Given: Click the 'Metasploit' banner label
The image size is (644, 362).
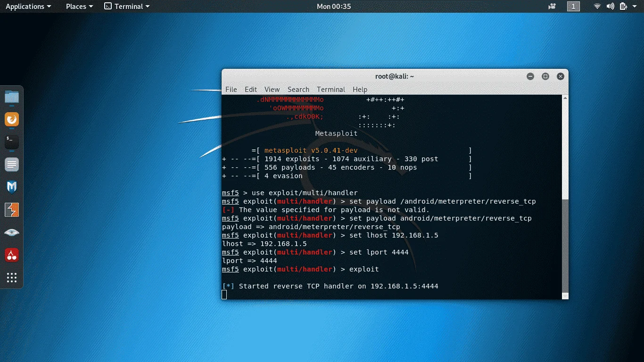Looking at the screenshot, I should point(336,133).
